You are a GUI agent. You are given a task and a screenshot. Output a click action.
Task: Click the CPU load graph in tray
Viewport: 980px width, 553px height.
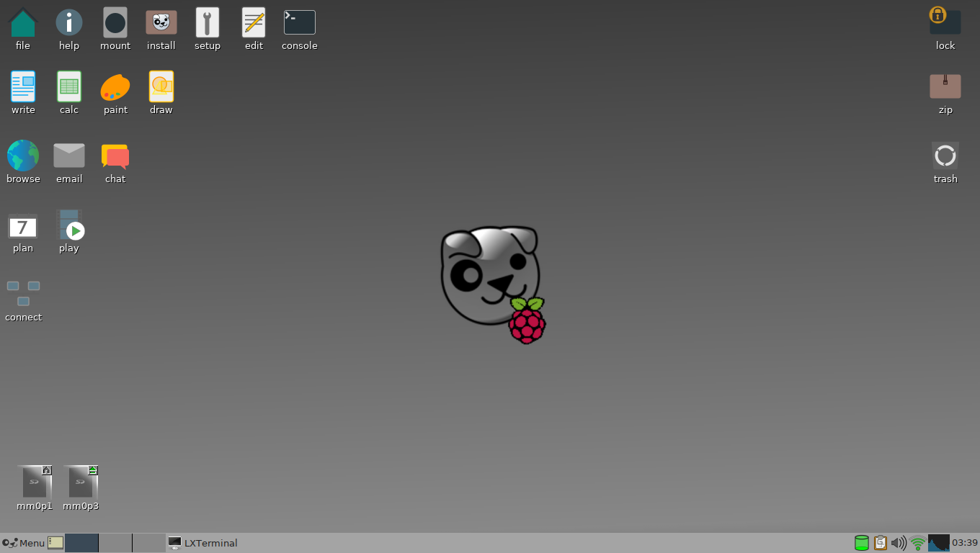[939, 543]
